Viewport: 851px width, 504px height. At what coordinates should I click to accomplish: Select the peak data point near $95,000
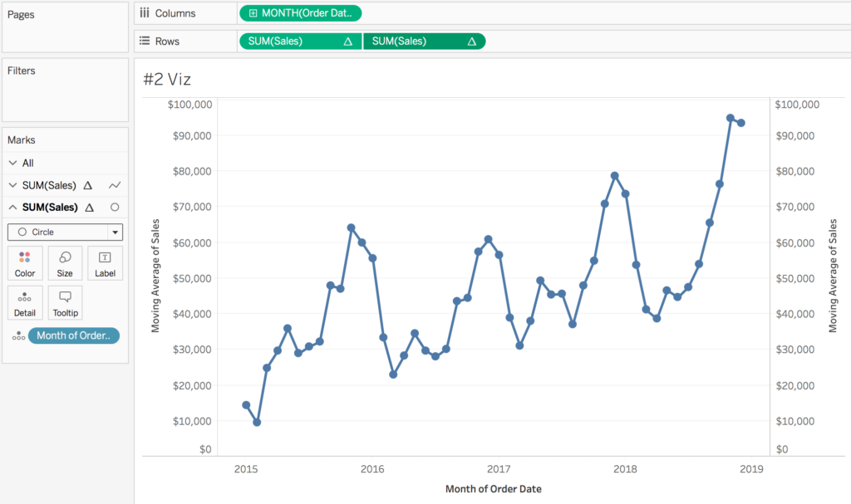[x=729, y=119]
